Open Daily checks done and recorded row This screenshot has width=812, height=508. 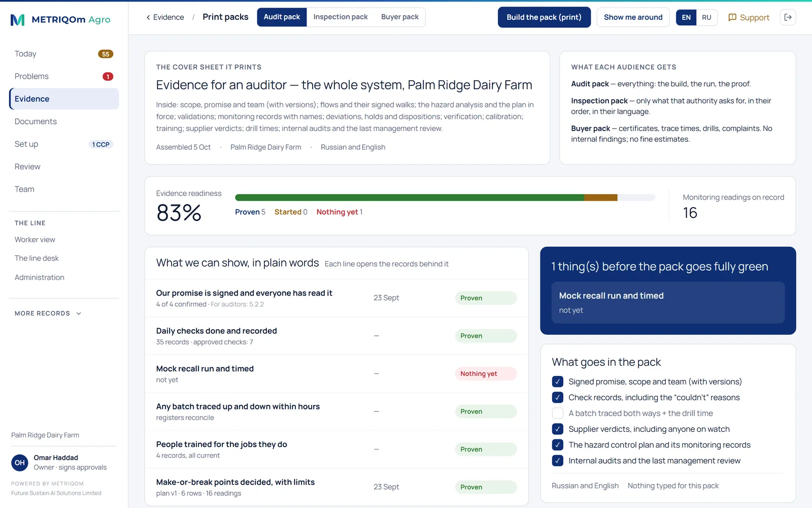click(336, 336)
